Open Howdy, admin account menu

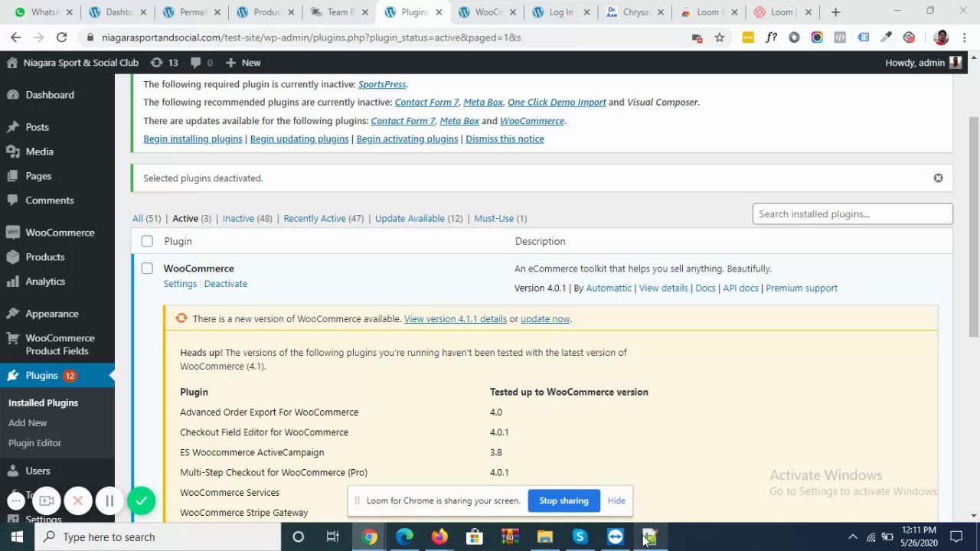click(x=923, y=63)
